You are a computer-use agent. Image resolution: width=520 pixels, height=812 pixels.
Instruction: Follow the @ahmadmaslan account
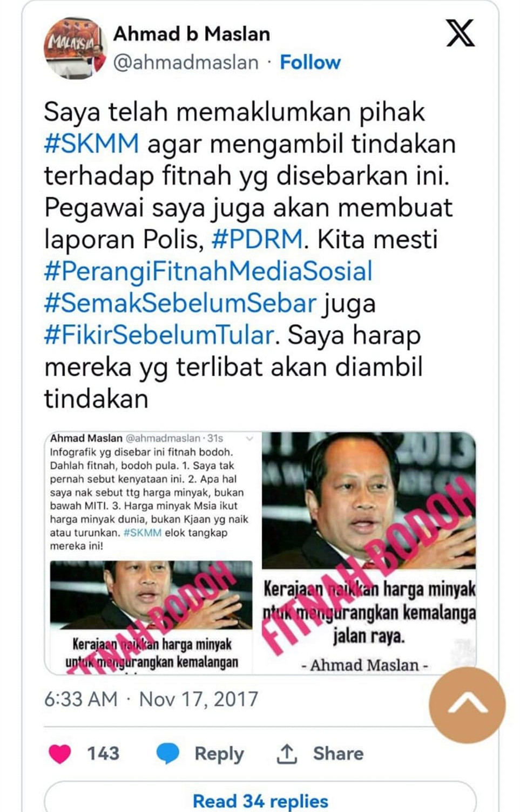[x=310, y=63]
